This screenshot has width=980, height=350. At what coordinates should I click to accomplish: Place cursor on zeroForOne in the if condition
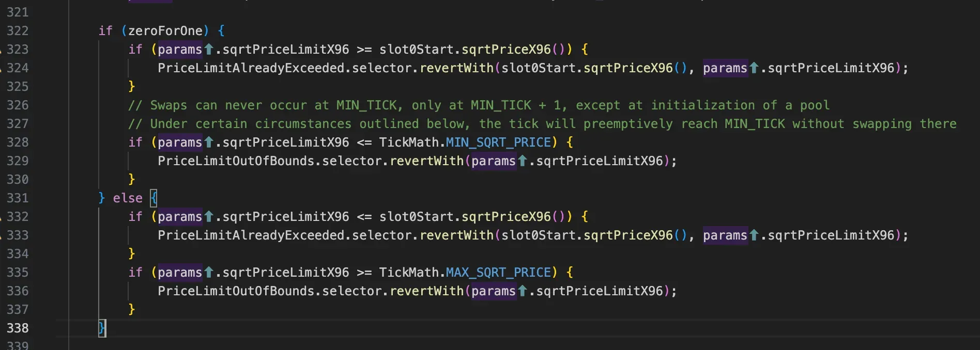coord(165,31)
